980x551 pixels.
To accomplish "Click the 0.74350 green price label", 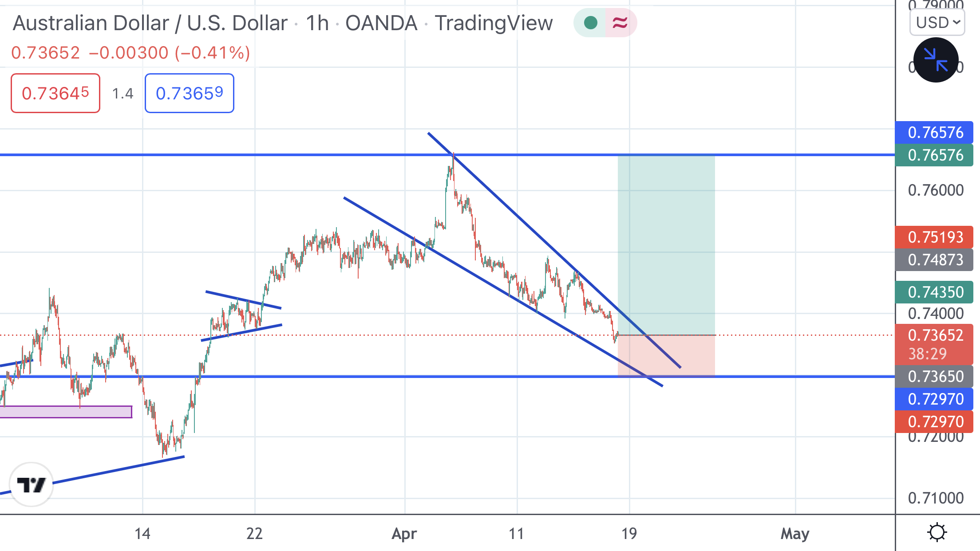I will (935, 292).
